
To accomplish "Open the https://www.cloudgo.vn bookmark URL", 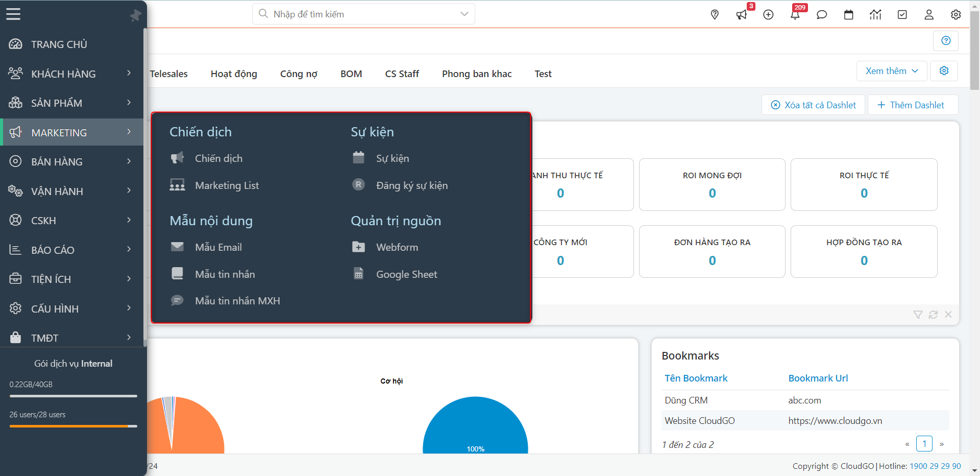I will click(x=835, y=421).
